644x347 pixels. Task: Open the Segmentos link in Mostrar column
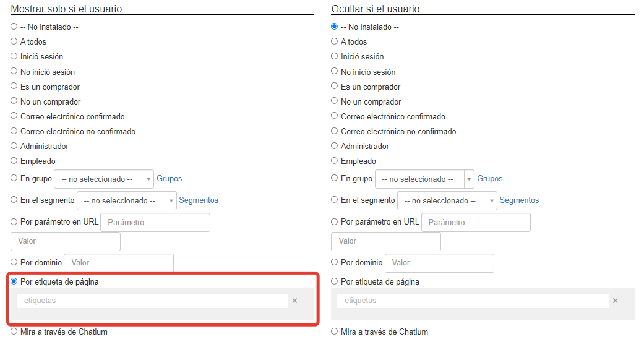[x=199, y=200]
